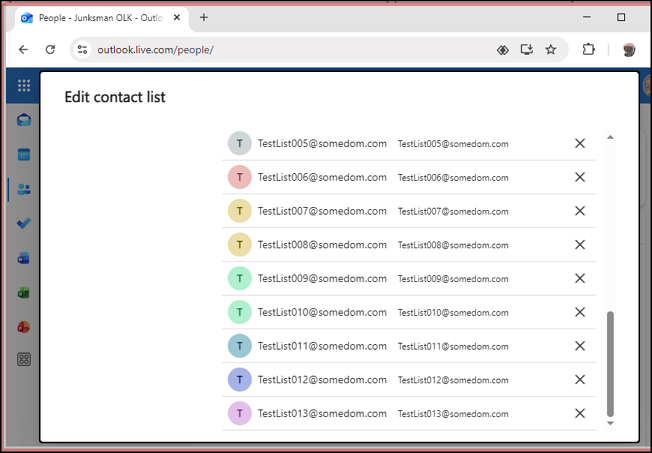This screenshot has height=453, width=652.
Task: Remove TestList012@somedom.com from the list
Action: coord(580,379)
